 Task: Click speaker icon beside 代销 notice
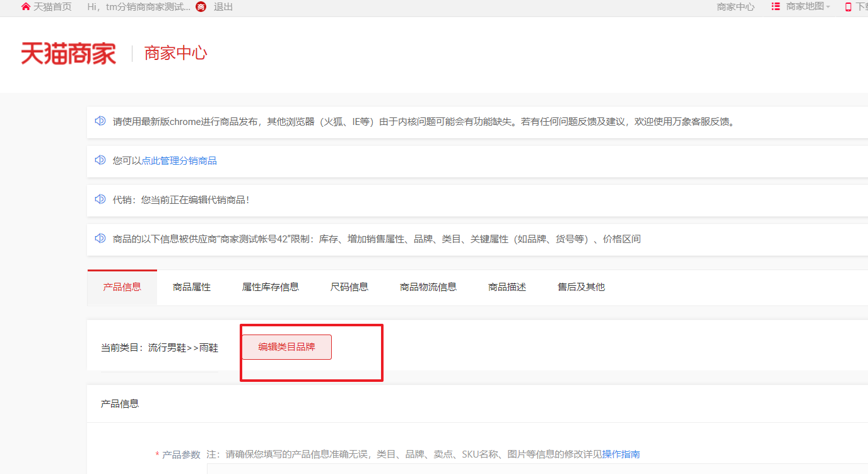pyautogui.click(x=100, y=199)
